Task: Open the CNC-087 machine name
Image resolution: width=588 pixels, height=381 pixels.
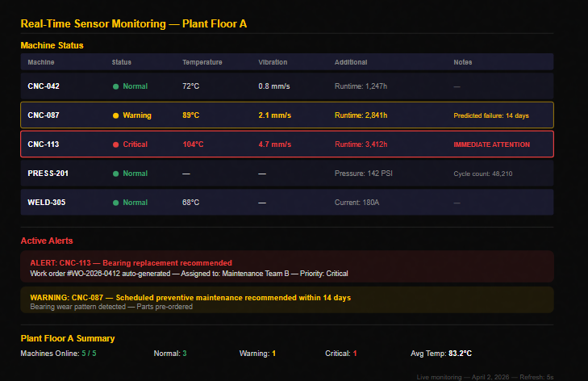Action: pyautogui.click(x=44, y=115)
